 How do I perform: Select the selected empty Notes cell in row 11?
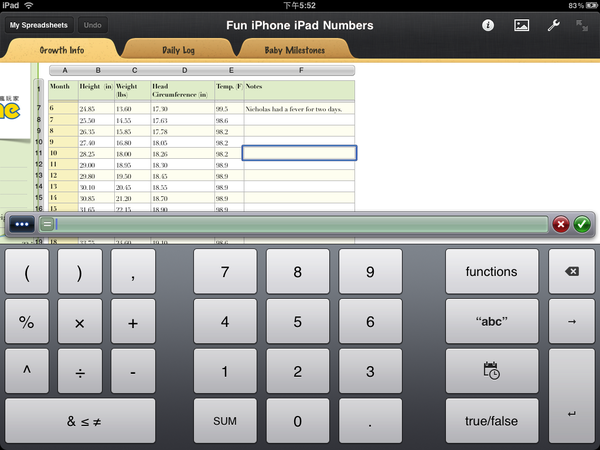pyautogui.click(x=300, y=153)
